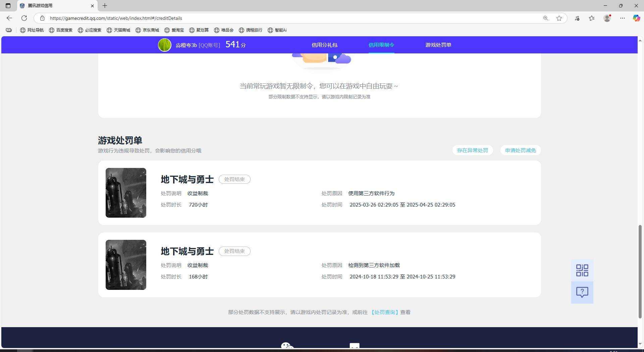
Task: Open QR code floating button
Action: pyautogui.click(x=582, y=270)
